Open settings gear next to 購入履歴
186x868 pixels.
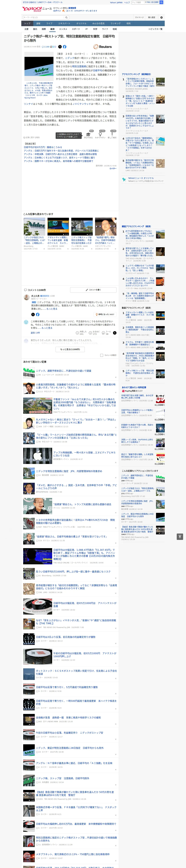[x=161, y=17]
